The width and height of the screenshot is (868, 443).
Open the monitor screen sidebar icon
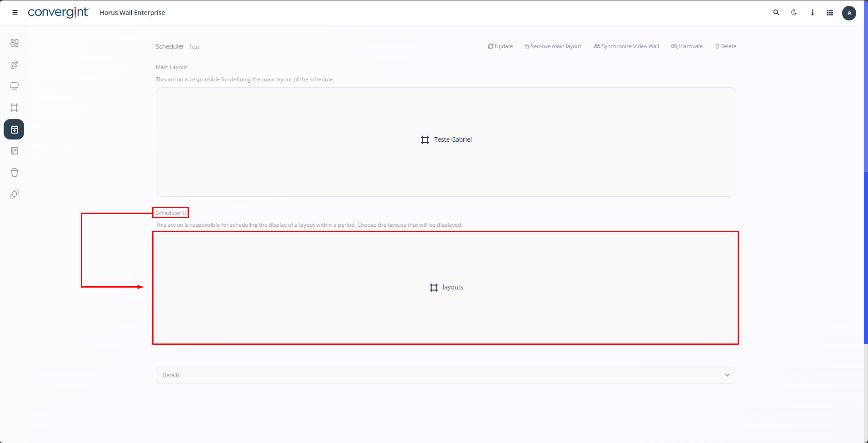tap(15, 86)
